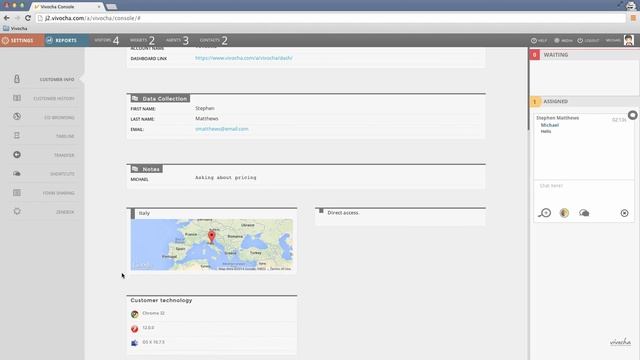
Task: Open the Widgets counter tab
Action: [x=142, y=40]
